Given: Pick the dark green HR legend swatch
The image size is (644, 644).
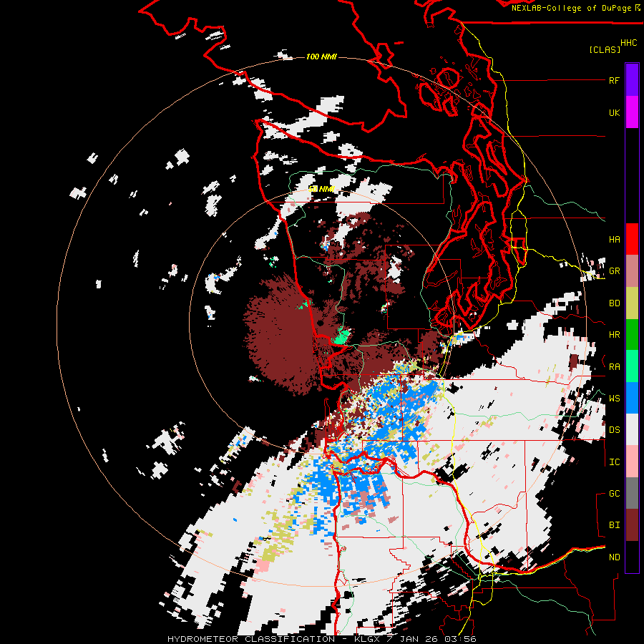Looking at the screenshot, I should click(632, 335).
